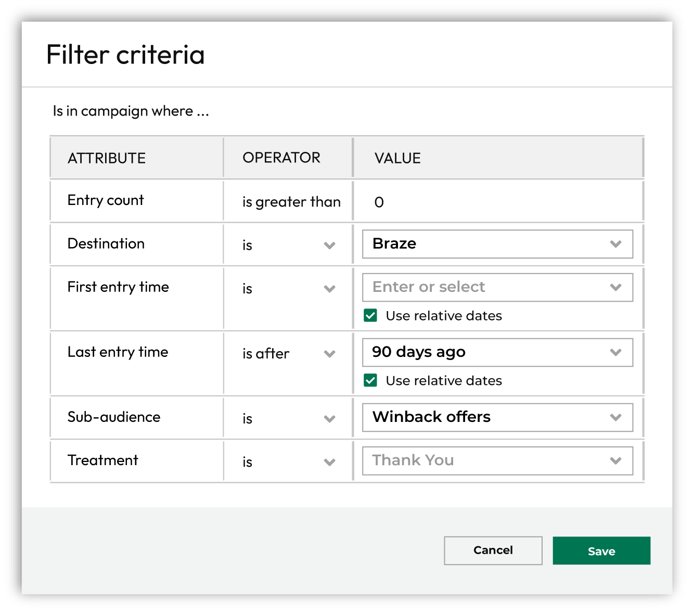Open the 'Winback offers' value dropdown

(498, 417)
